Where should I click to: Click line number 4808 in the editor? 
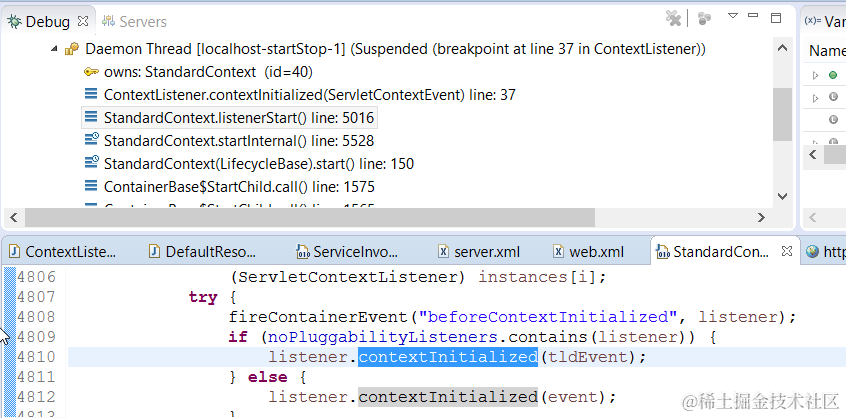click(36, 317)
